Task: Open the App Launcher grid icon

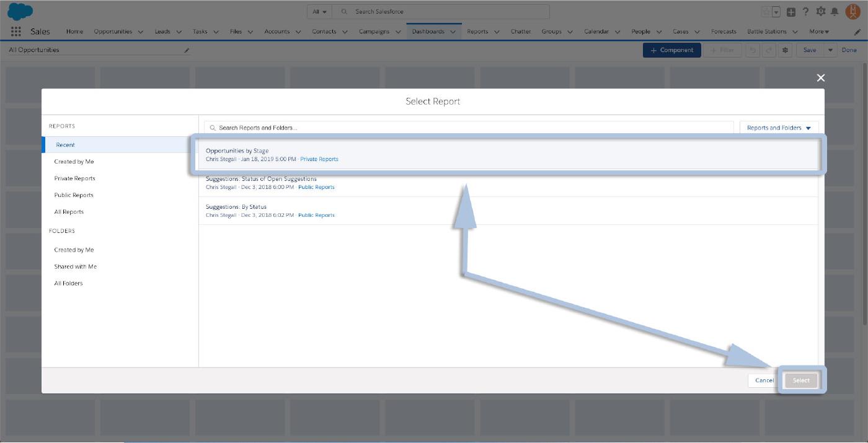Action: pos(16,32)
